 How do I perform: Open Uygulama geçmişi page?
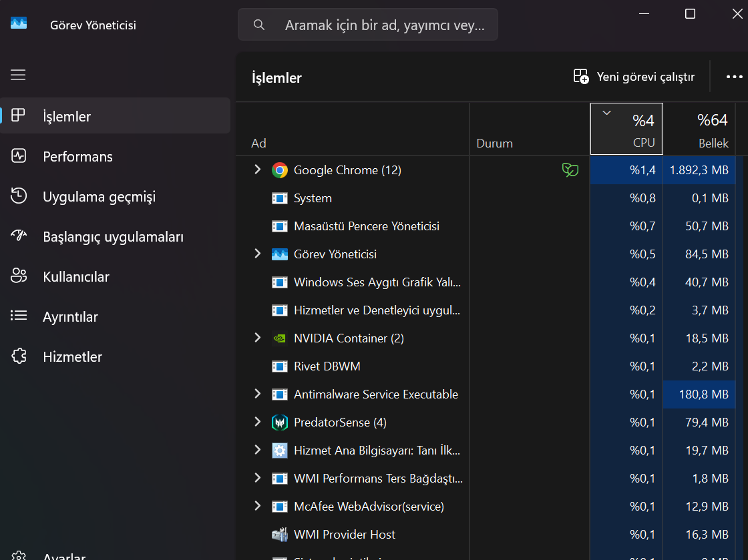coord(115,196)
